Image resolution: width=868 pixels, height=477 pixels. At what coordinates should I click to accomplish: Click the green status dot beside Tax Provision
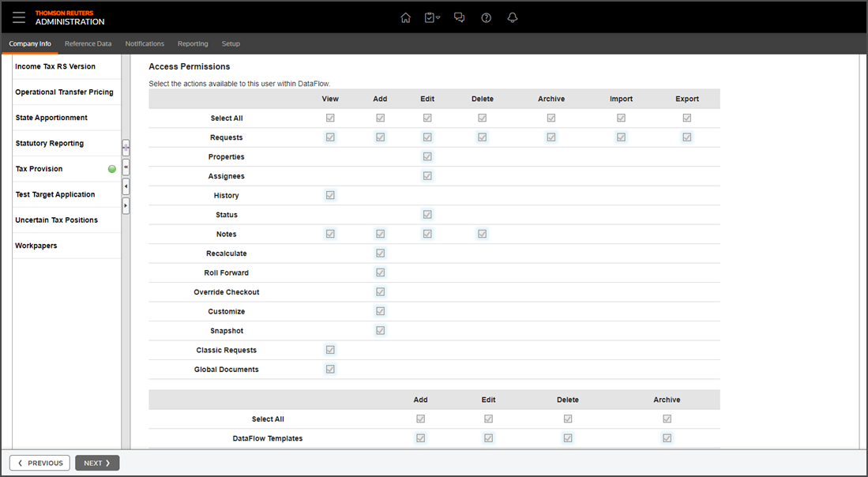point(112,169)
